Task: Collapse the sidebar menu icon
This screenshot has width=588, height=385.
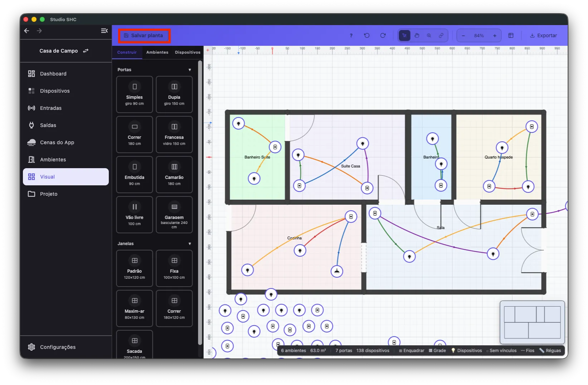Action: tap(104, 31)
